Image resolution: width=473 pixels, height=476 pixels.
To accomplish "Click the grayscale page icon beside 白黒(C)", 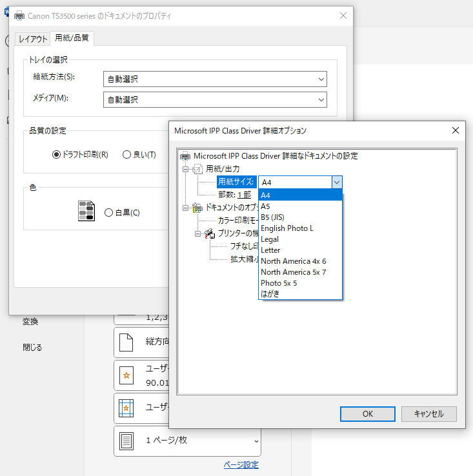I will [x=86, y=211].
